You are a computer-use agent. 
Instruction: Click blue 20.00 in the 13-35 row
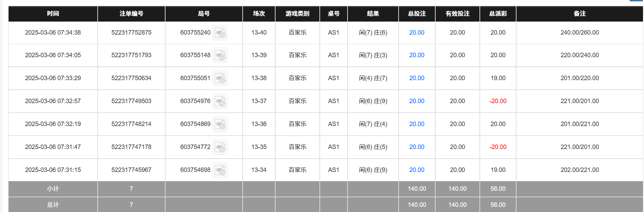(416, 147)
